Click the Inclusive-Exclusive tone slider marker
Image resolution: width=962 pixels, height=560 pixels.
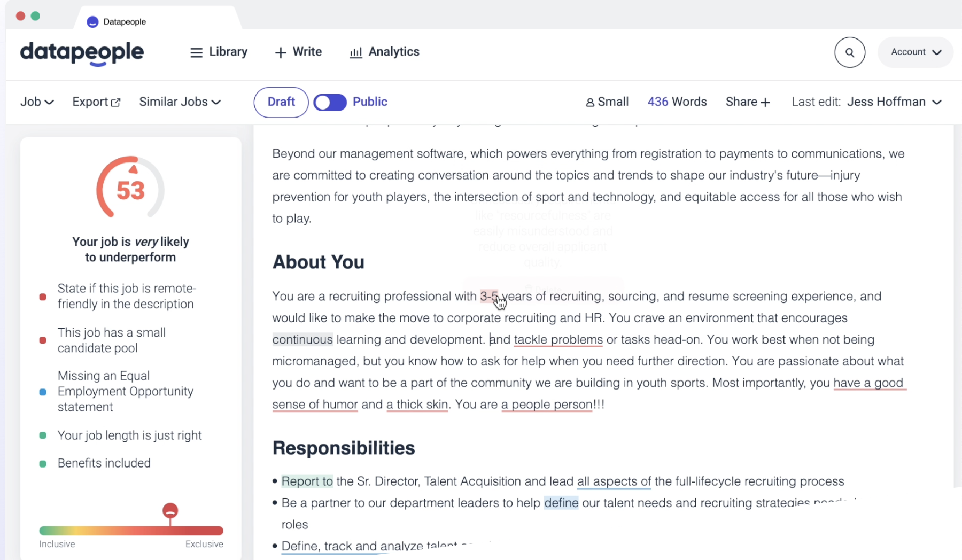point(170,510)
